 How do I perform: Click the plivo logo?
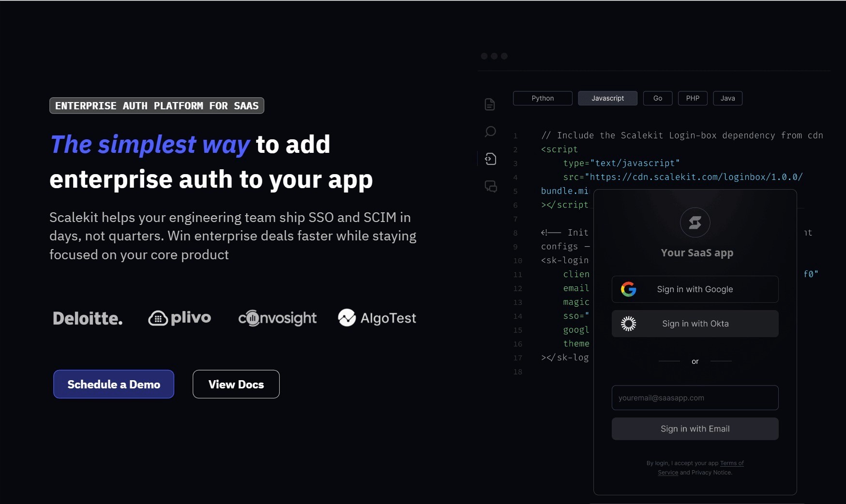(180, 318)
